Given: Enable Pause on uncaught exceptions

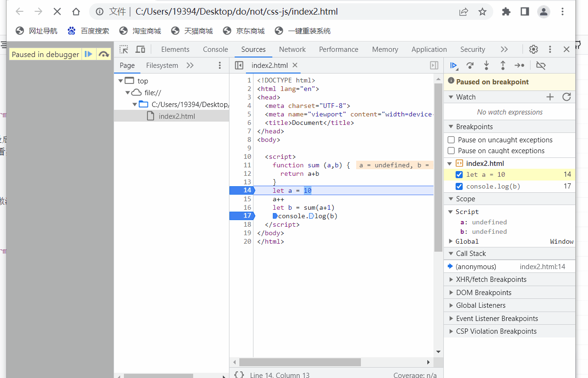Looking at the screenshot, I should click(x=451, y=140).
